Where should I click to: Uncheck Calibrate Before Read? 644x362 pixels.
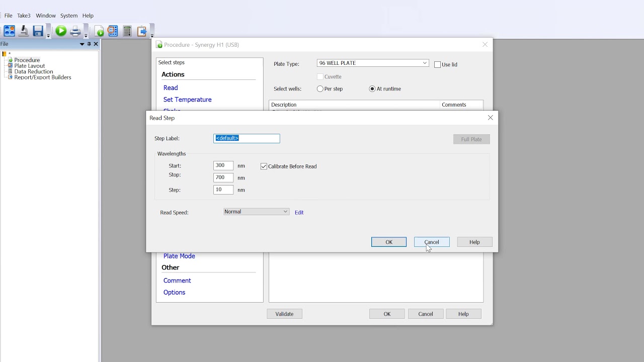pos(264,166)
